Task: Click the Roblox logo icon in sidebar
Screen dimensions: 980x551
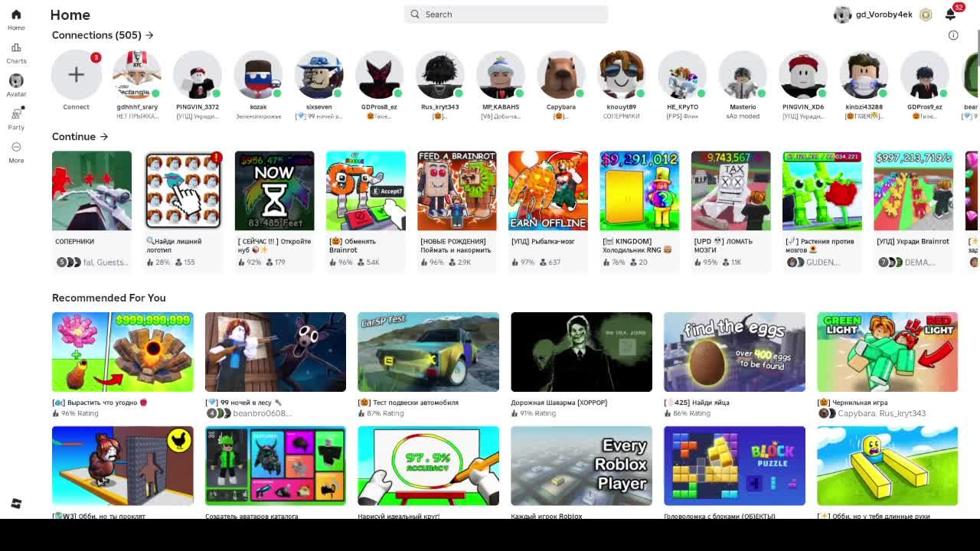Action: [x=16, y=503]
